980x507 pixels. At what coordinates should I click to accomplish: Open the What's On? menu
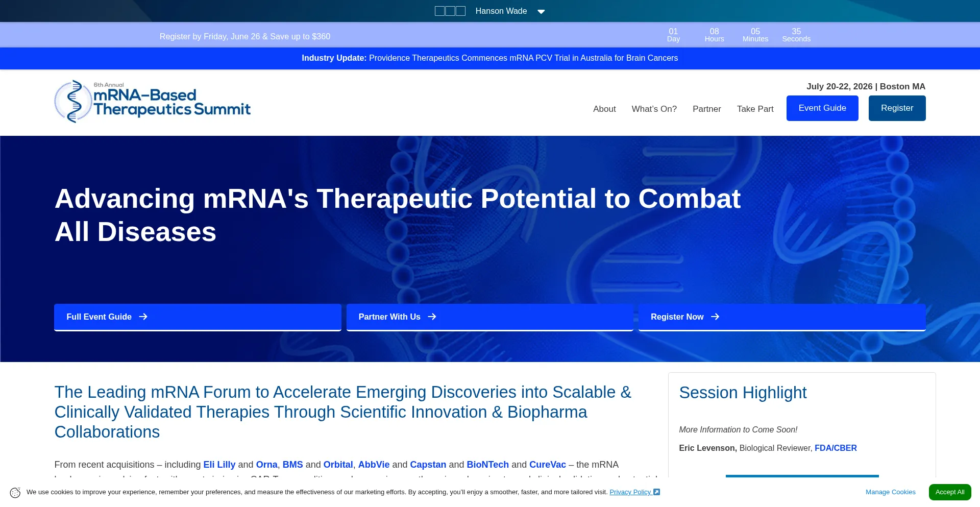pyautogui.click(x=654, y=109)
